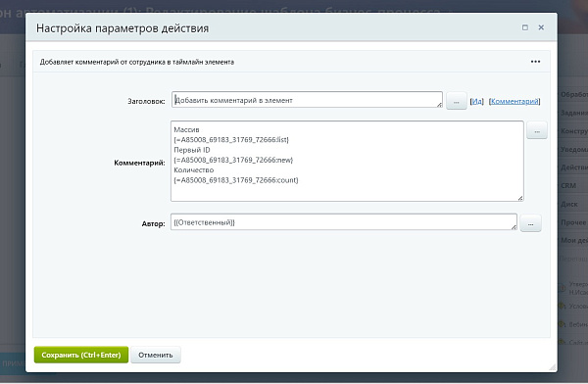This screenshot has height=384, width=588.
Task: Click the insert-value button next to Комментарий textarea
Action: pyautogui.click(x=537, y=130)
